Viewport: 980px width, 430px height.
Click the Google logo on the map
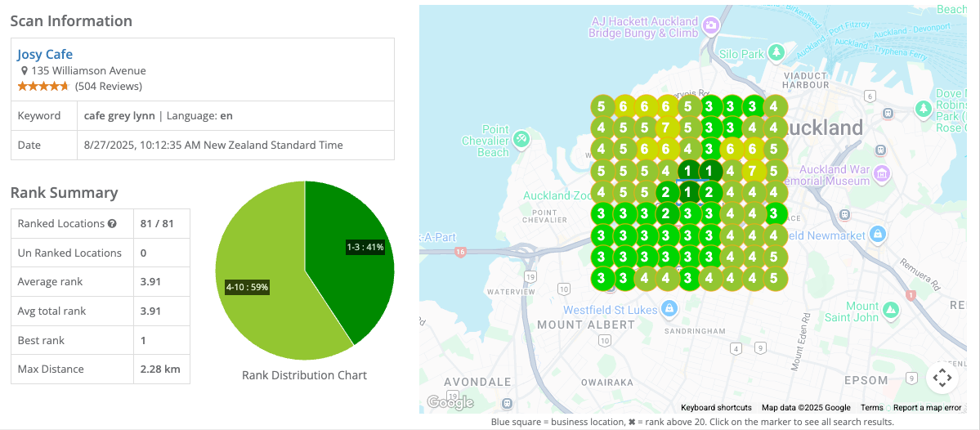click(450, 402)
